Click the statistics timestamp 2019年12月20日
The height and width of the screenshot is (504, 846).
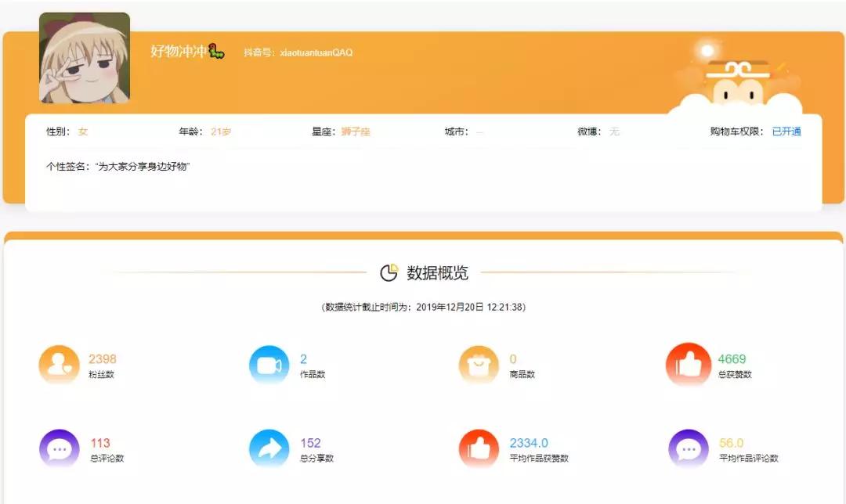coord(441,307)
